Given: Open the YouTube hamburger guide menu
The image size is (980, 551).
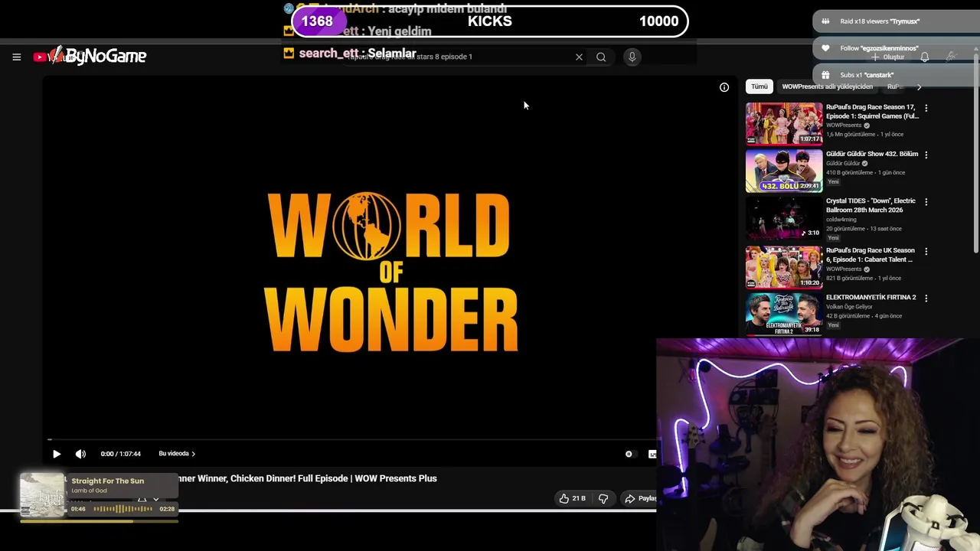Looking at the screenshot, I should (16, 57).
